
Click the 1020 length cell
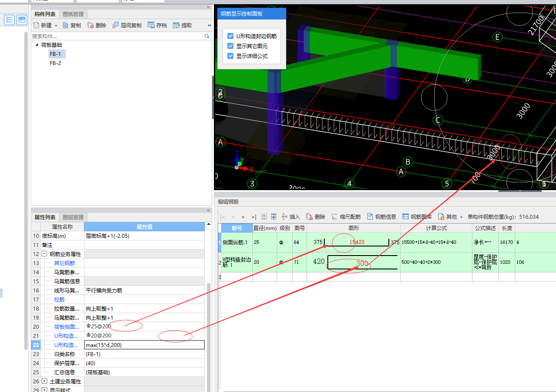[507, 262]
